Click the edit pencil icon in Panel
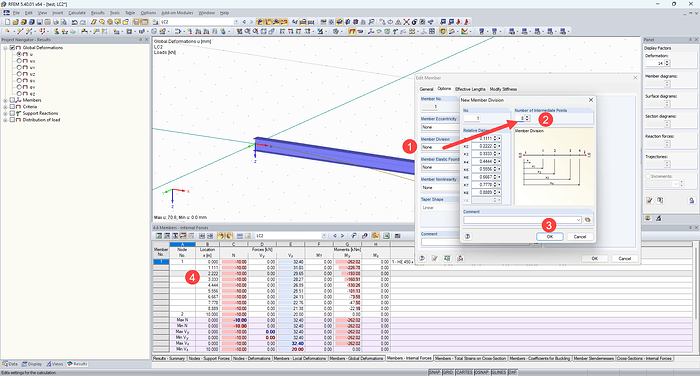Image resolution: width=700 pixels, height=376 pixels. pyautogui.click(x=649, y=201)
